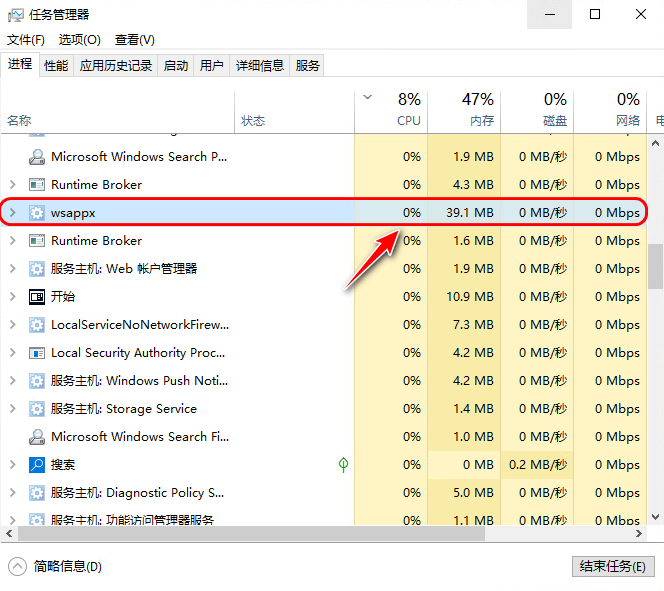Expand the Runtime Broker row below wsappx

[x=13, y=241]
